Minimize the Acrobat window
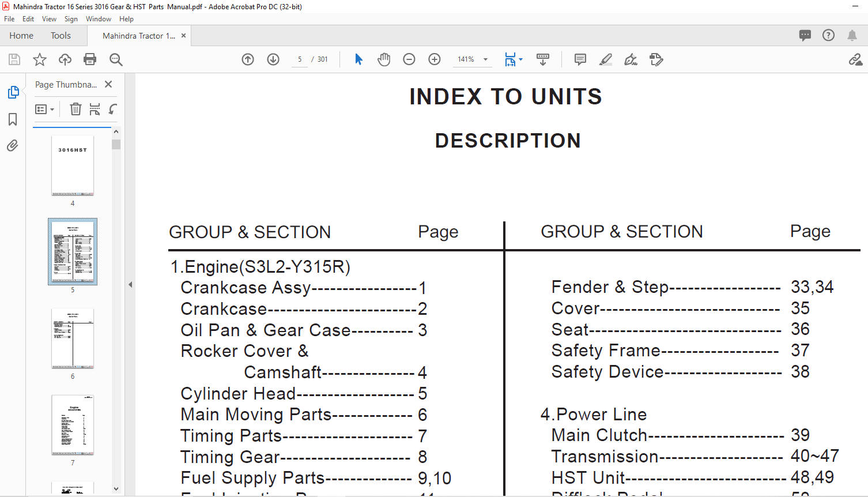 [855, 6]
